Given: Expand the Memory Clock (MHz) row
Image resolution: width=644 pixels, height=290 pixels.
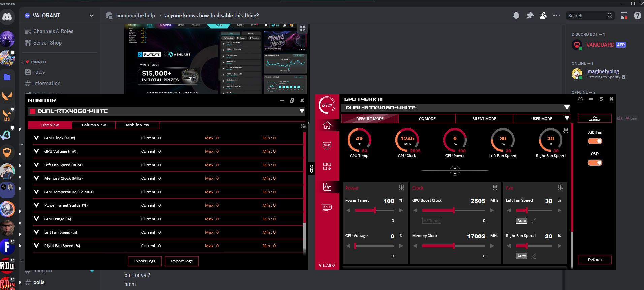Looking at the screenshot, I should (x=36, y=178).
